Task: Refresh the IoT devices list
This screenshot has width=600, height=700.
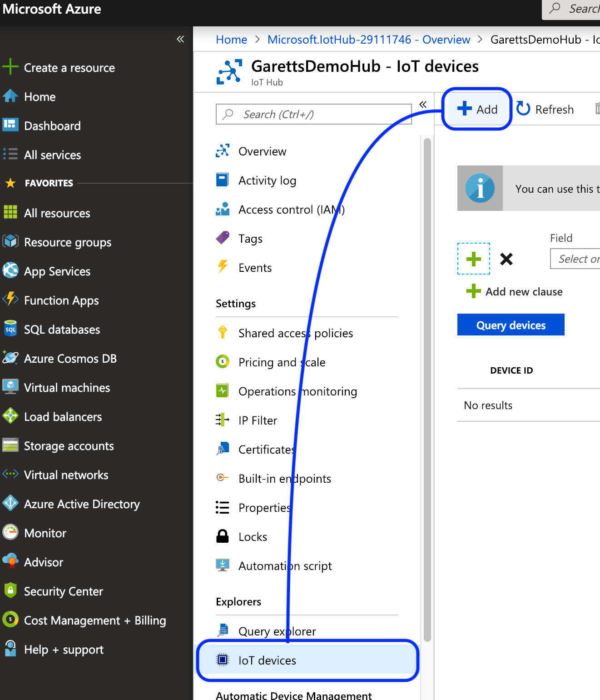Action: tap(545, 109)
